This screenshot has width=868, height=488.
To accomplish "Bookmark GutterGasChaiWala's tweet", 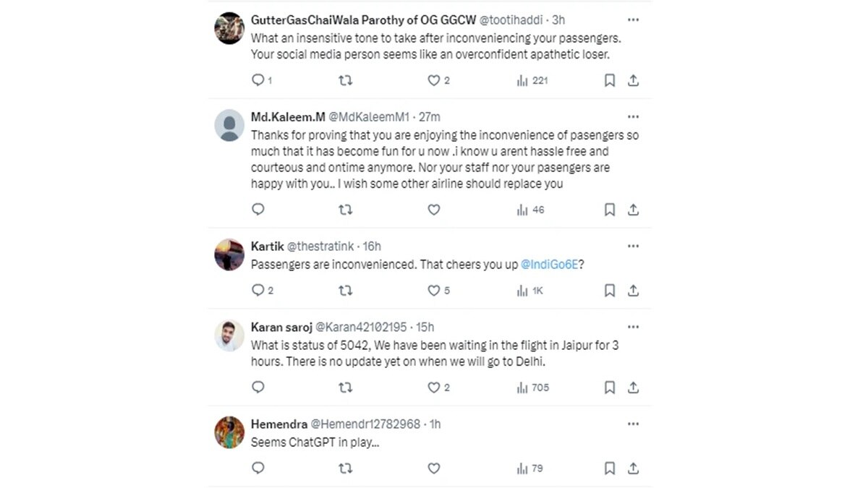I will [x=610, y=80].
